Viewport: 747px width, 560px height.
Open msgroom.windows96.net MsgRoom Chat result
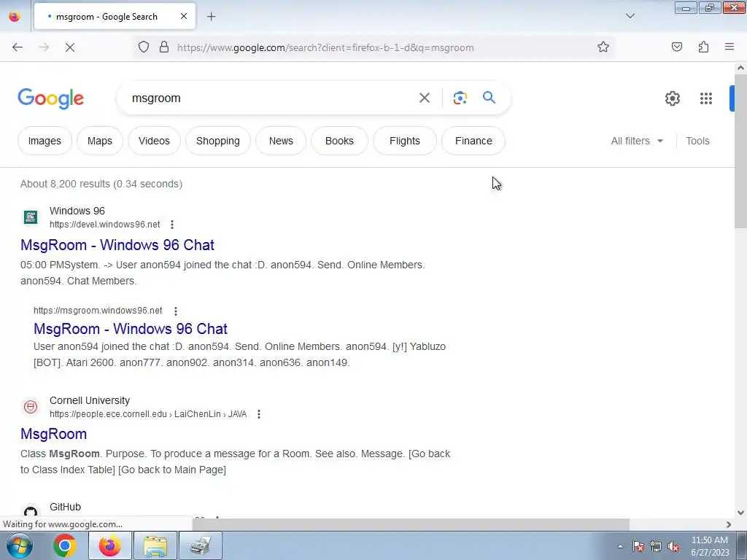point(131,329)
